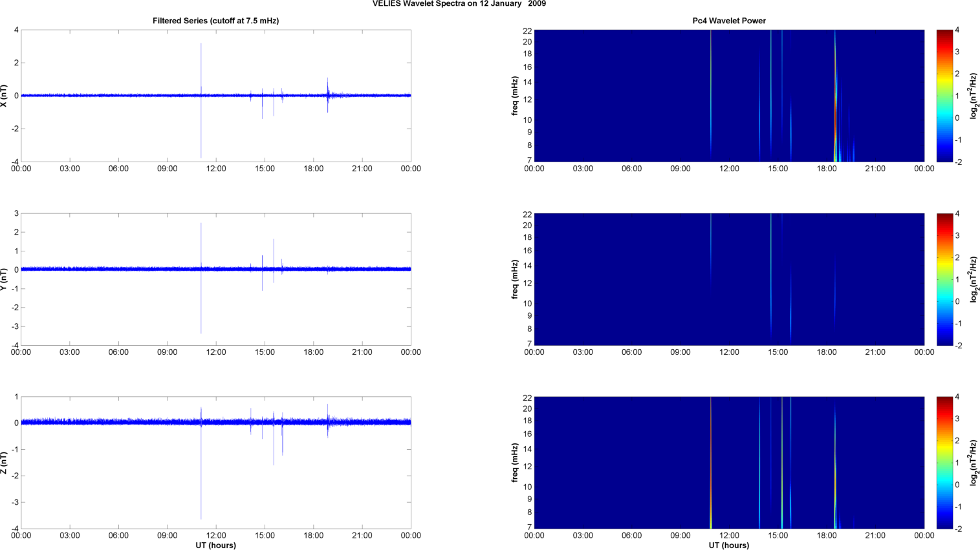Image resolution: width=980 pixels, height=550 pixels.
Task: Select the "Pc4 Wavelet Power" heading
Action: click(x=729, y=21)
